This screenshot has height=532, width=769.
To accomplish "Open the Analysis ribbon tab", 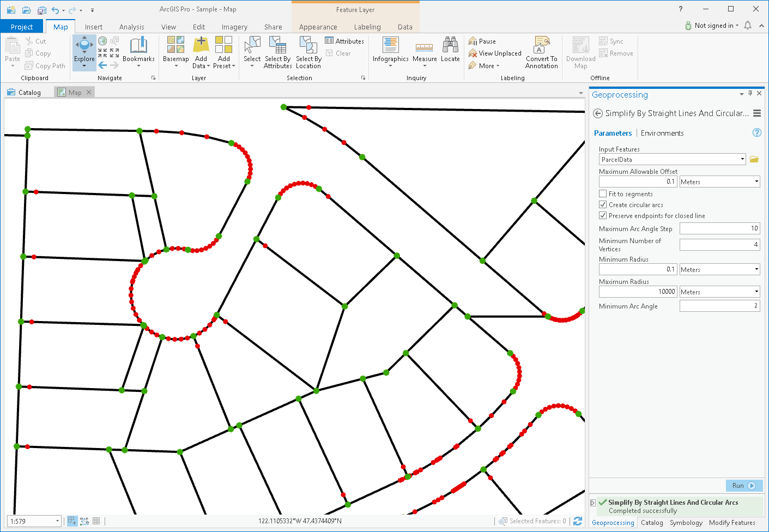I will tap(132, 27).
